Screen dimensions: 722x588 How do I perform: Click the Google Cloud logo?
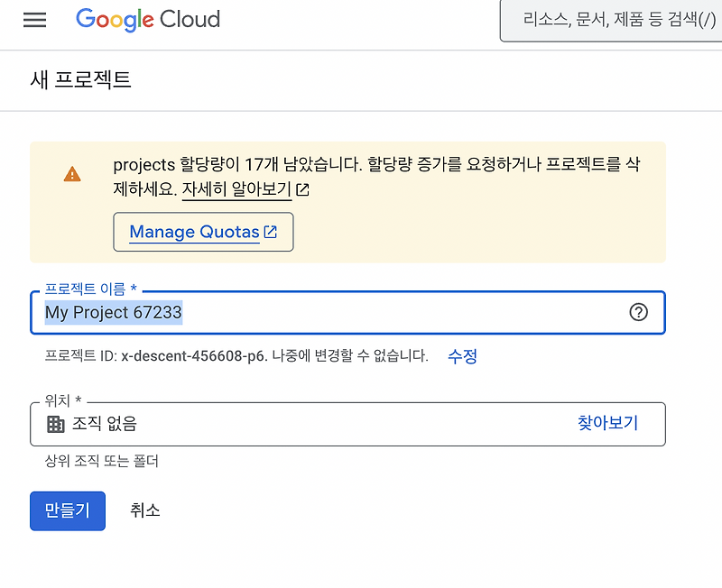[147, 20]
